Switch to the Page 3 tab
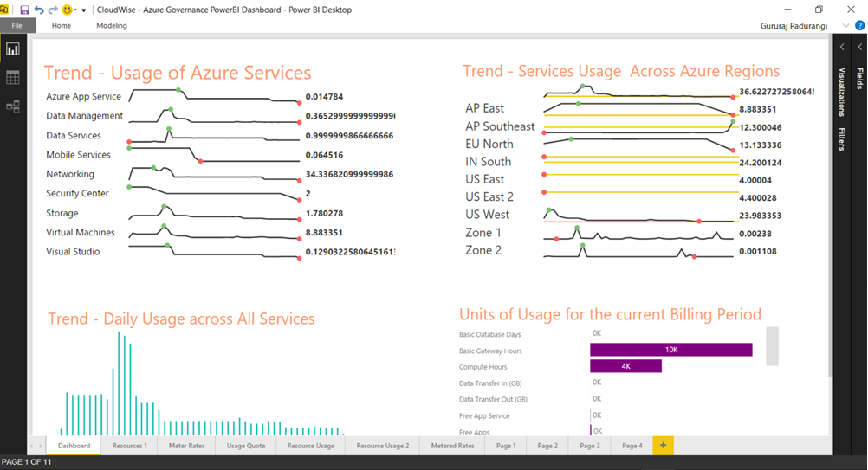 click(x=590, y=446)
